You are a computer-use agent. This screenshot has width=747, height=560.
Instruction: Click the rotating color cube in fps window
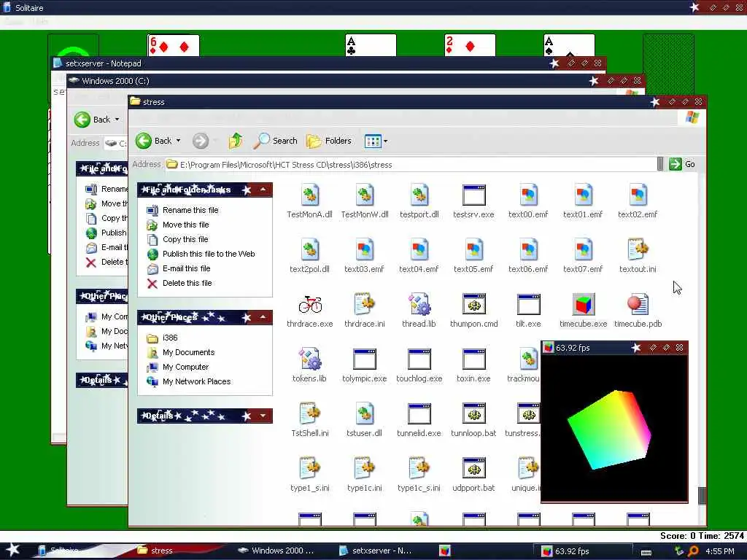click(609, 430)
